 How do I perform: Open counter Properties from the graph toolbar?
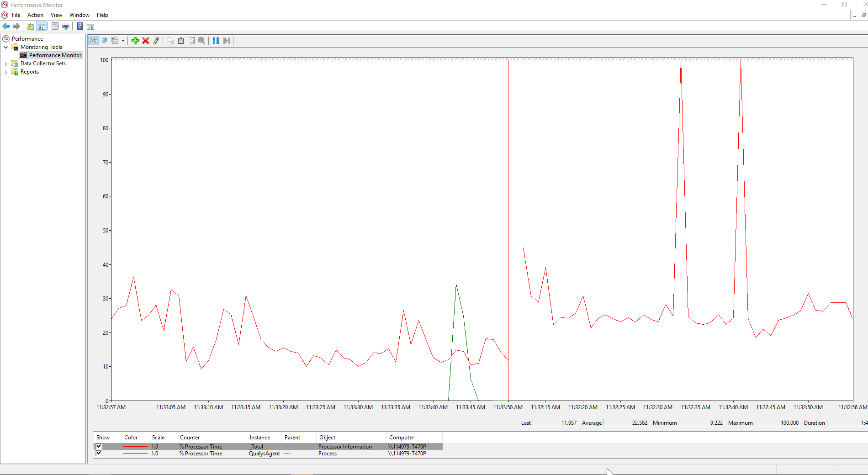pyautogui.click(x=191, y=41)
